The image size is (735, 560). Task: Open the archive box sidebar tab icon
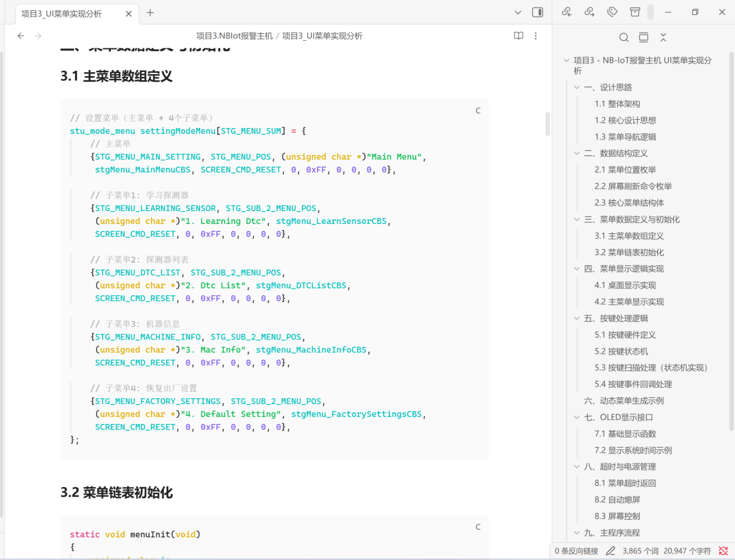(635, 12)
